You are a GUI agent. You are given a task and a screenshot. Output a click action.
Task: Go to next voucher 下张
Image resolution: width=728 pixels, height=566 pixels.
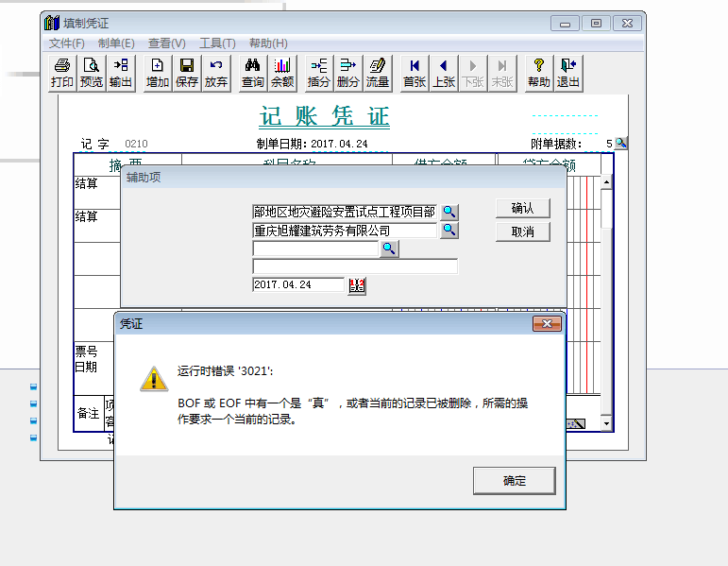point(473,73)
